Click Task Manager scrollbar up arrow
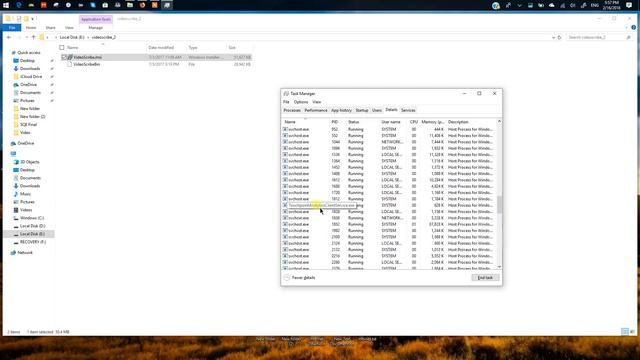The image size is (640, 360). pos(499,122)
